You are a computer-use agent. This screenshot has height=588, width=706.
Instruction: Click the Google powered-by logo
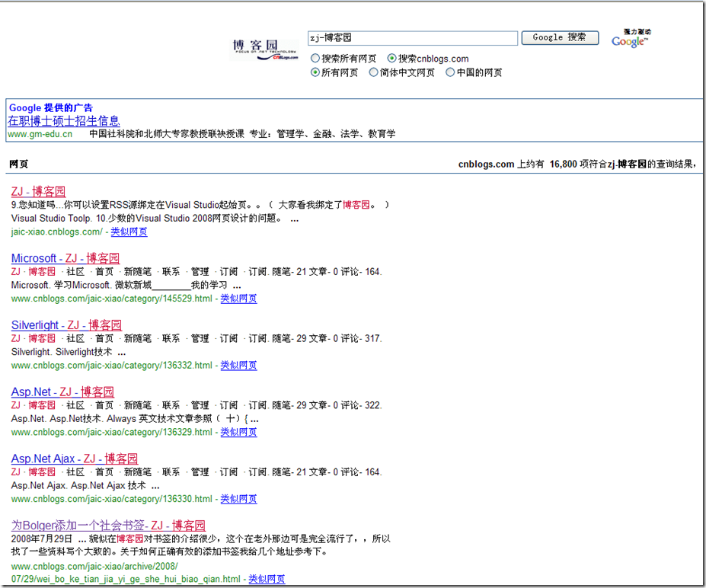click(631, 39)
